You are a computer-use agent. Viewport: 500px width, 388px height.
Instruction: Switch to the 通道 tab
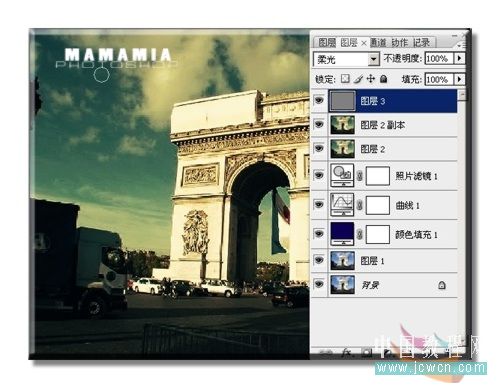378,43
